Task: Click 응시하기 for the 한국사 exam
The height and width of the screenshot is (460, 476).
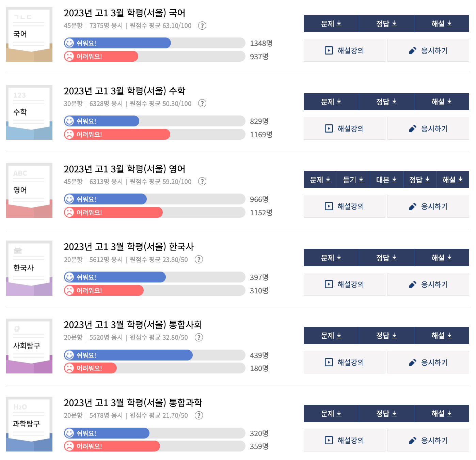Action: [x=428, y=284]
